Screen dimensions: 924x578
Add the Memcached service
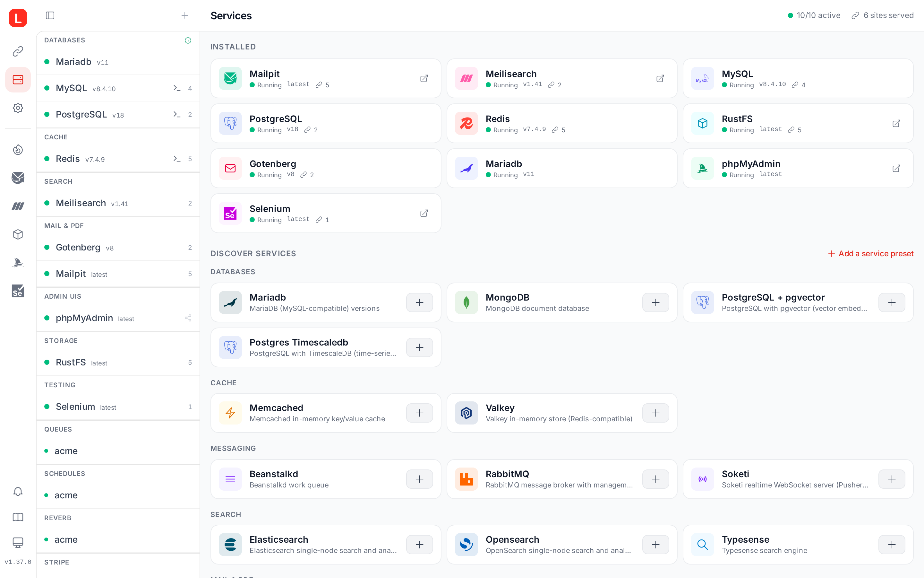pos(420,413)
